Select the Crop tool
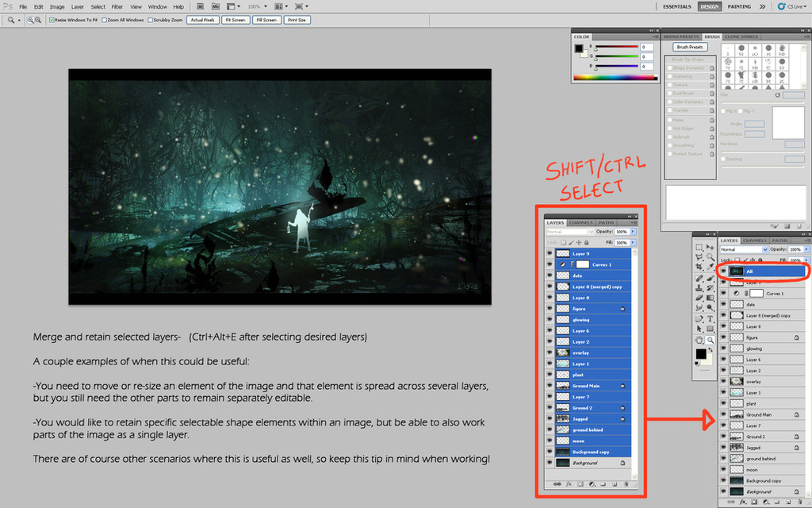 tap(699, 267)
